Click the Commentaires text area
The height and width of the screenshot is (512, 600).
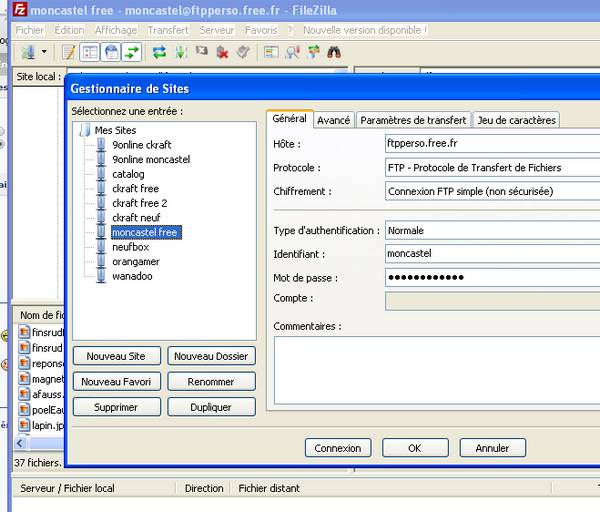pyautogui.click(x=437, y=370)
